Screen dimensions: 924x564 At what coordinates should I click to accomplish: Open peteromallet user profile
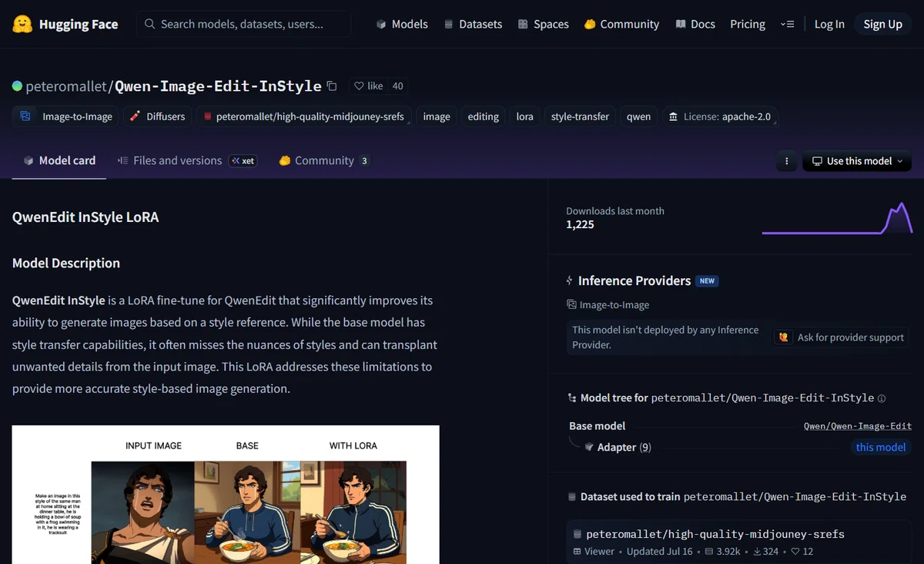coord(68,86)
